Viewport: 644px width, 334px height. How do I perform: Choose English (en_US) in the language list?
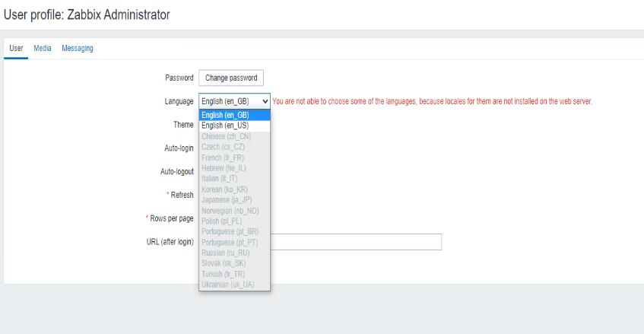click(x=234, y=126)
